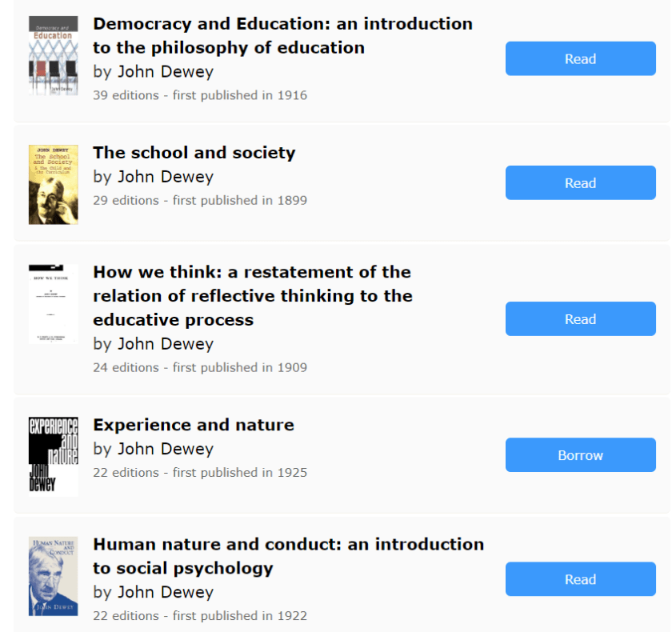Open Democracy and Education book cover thumbnail

53,55
